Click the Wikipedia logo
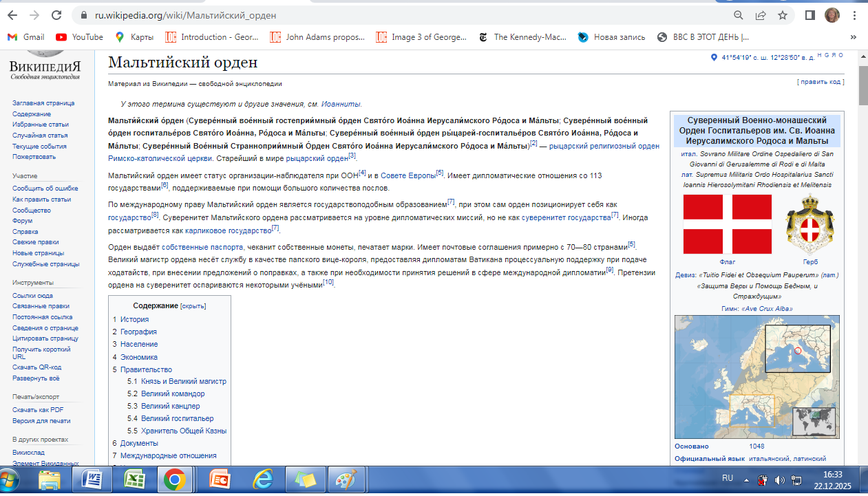 45,63
